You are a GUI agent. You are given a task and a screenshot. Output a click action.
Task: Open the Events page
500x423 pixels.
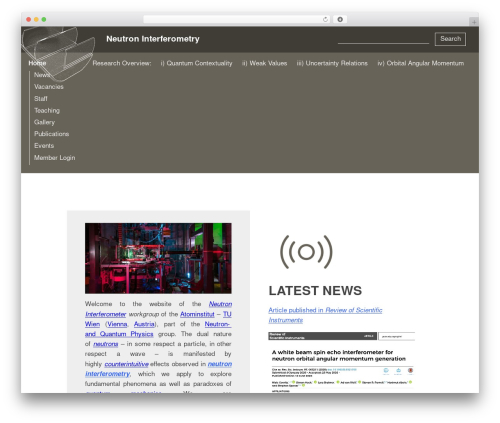[x=44, y=146]
